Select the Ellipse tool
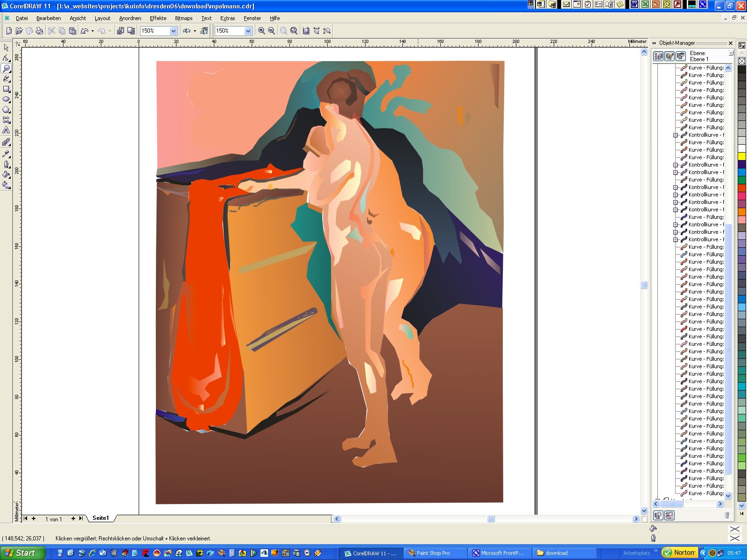This screenshot has width=747, height=560. point(6,99)
